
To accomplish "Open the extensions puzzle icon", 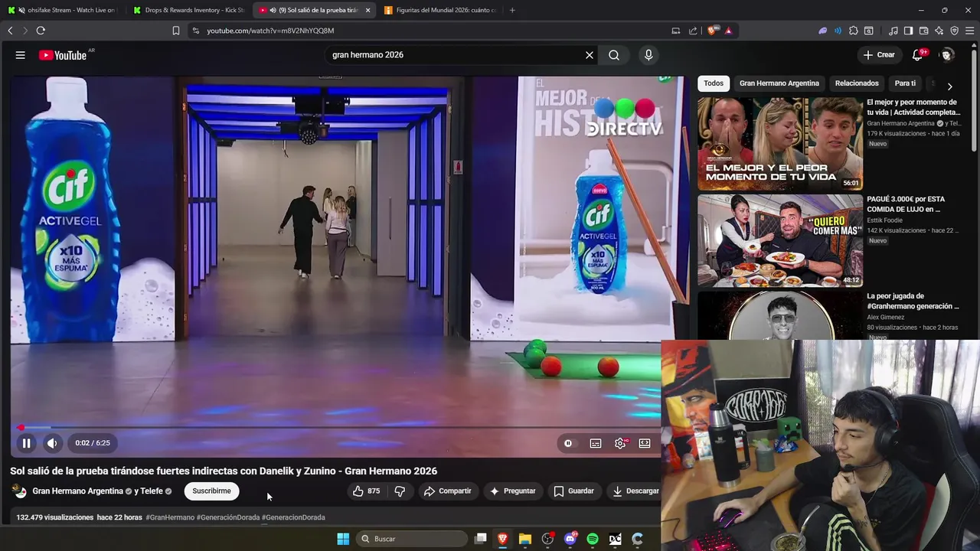I will coord(854,31).
